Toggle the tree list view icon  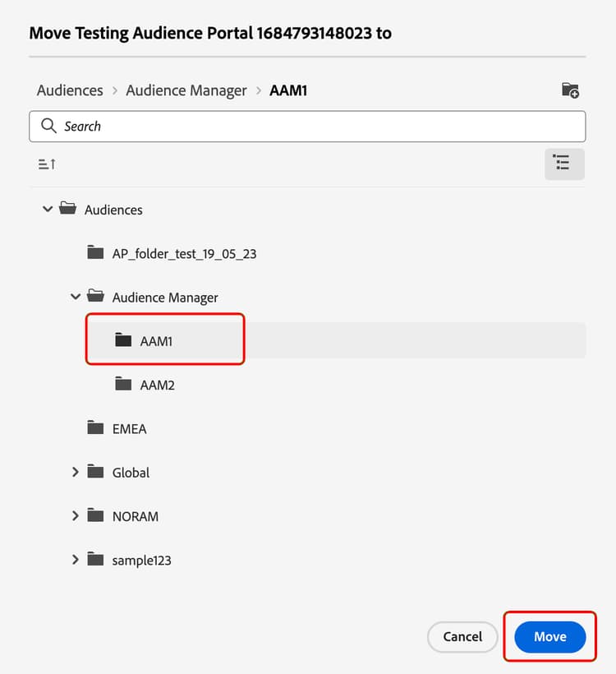[x=564, y=164]
